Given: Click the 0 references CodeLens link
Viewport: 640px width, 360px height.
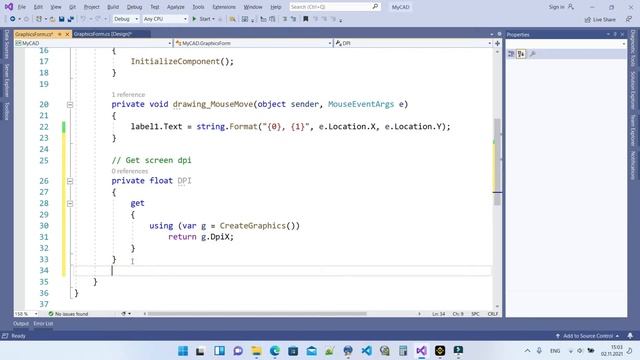Looking at the screenshot, I should (130, 171).
